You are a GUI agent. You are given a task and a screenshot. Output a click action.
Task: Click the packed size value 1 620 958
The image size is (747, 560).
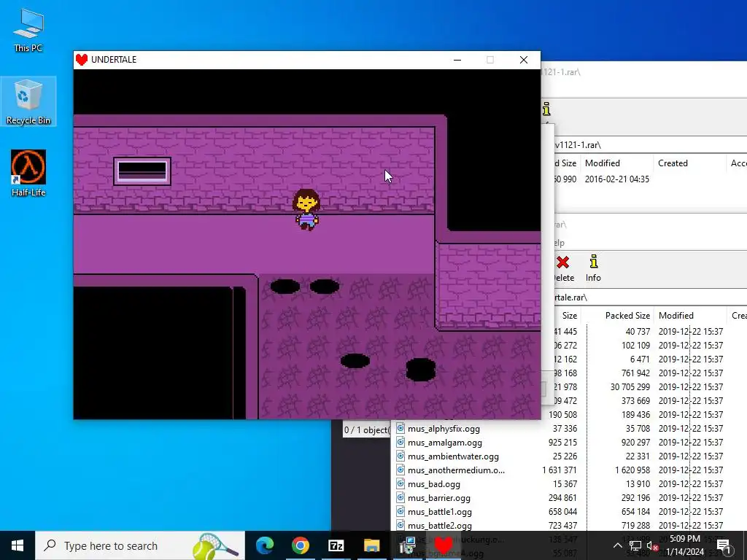tap(632, 470)
